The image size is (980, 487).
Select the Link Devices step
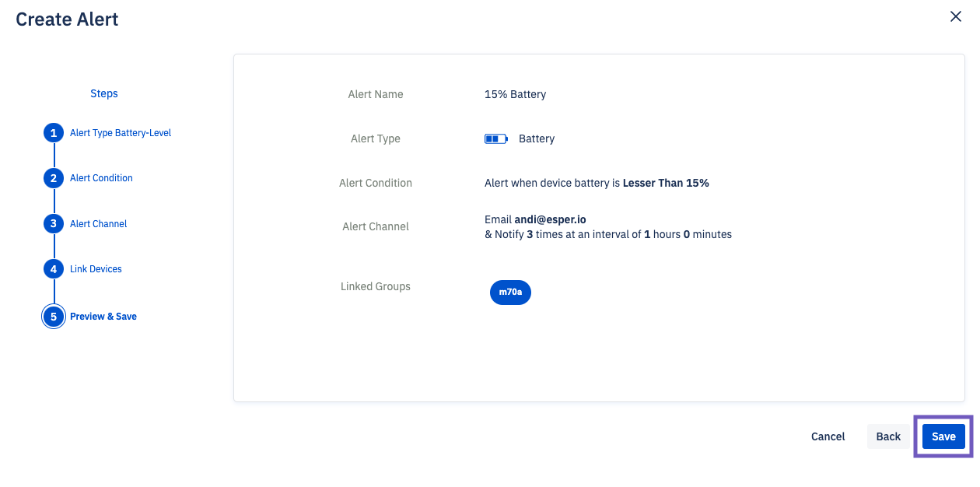(96, 269)
